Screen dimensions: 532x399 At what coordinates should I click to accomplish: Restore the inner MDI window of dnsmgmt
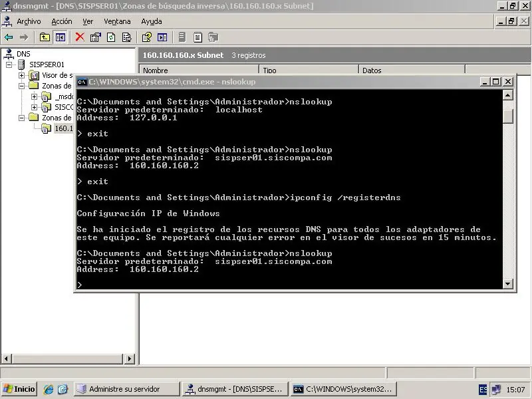[511, 21]
